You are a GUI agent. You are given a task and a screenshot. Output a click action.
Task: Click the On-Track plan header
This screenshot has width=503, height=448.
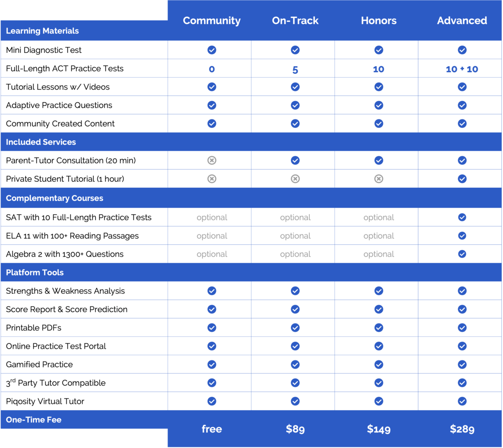pos(295,21)
